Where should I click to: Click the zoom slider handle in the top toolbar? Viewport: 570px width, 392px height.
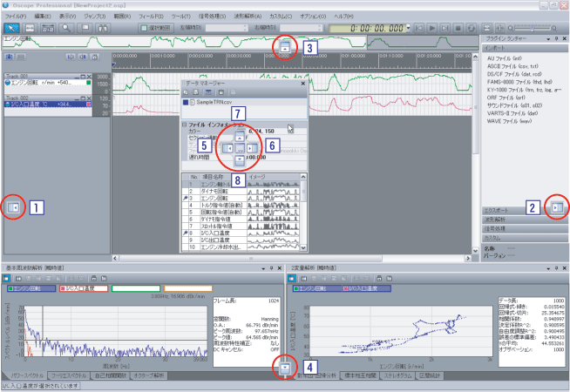532,28
